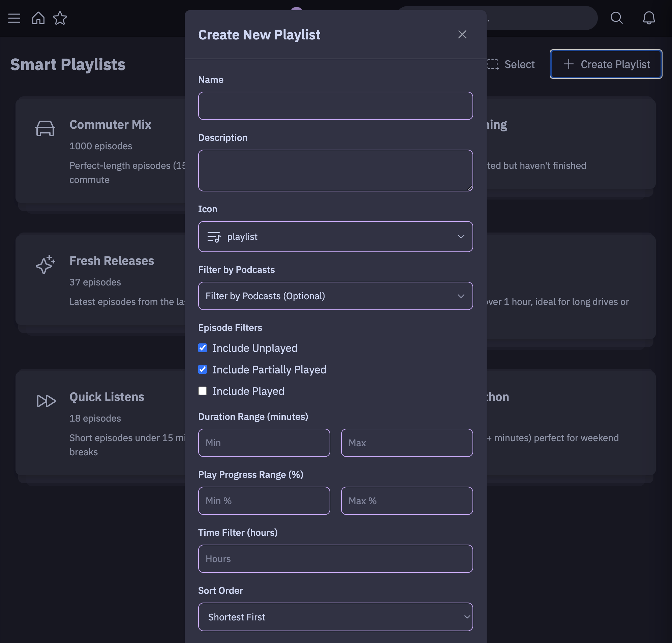
Task: Open notifications bell
Action: click(x=649, y=18)
